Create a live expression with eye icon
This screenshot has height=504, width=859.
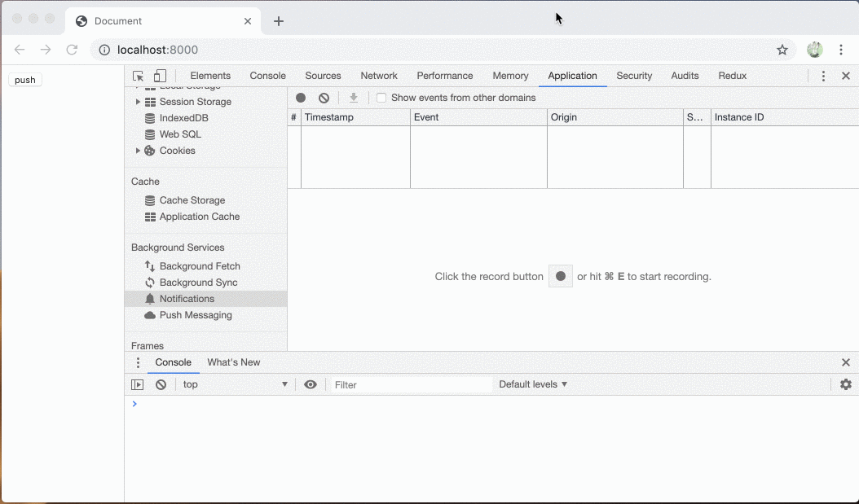tap(310, 384)
